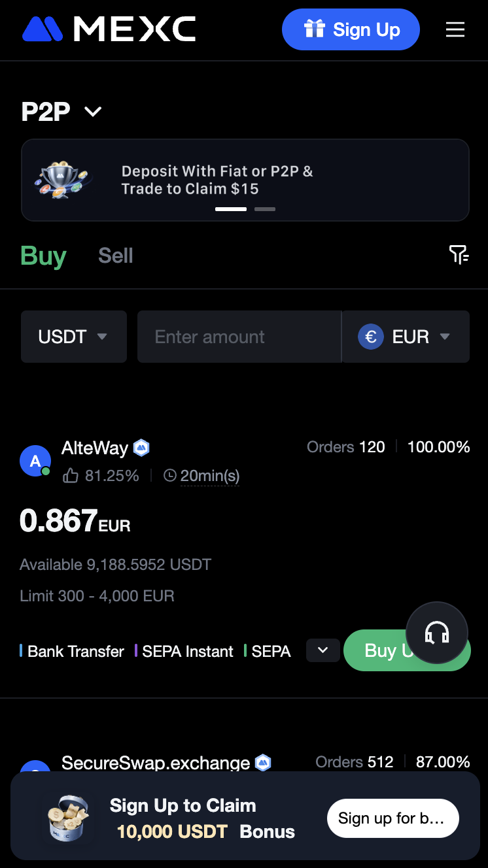Viewport: 488px width, 868px height.
Task: Click the Sign Up button
Action: pyautogui.click(x=351, y=29)
